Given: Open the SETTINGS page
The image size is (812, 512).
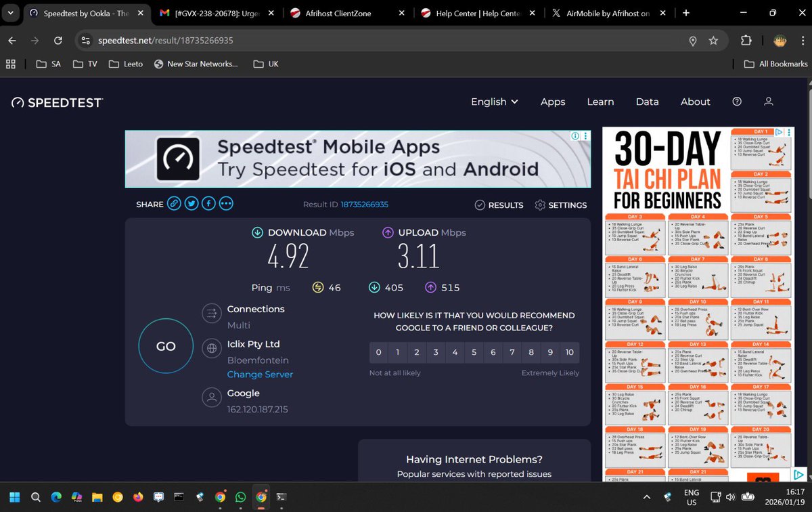Looking at the screenshot, I should (560, 205).
